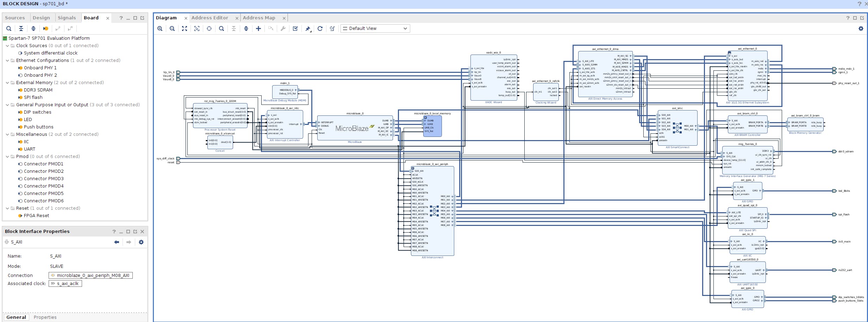Switch to the Design tab

(41, 18)
